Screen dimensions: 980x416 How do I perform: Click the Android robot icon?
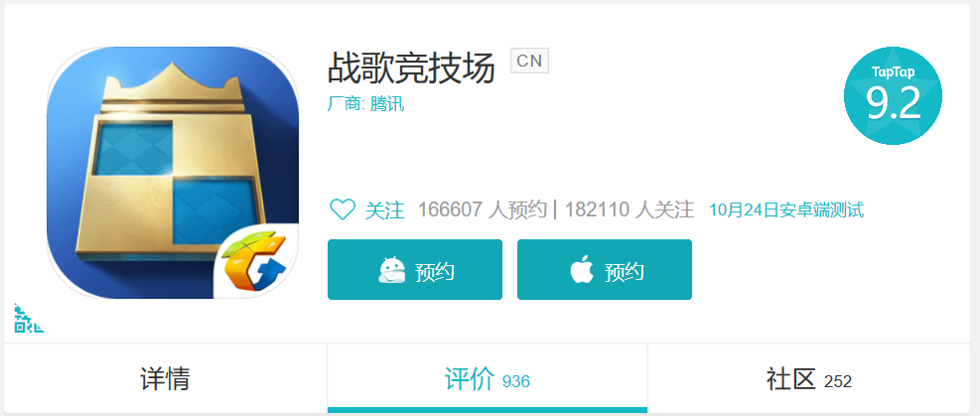pos(392,271)
